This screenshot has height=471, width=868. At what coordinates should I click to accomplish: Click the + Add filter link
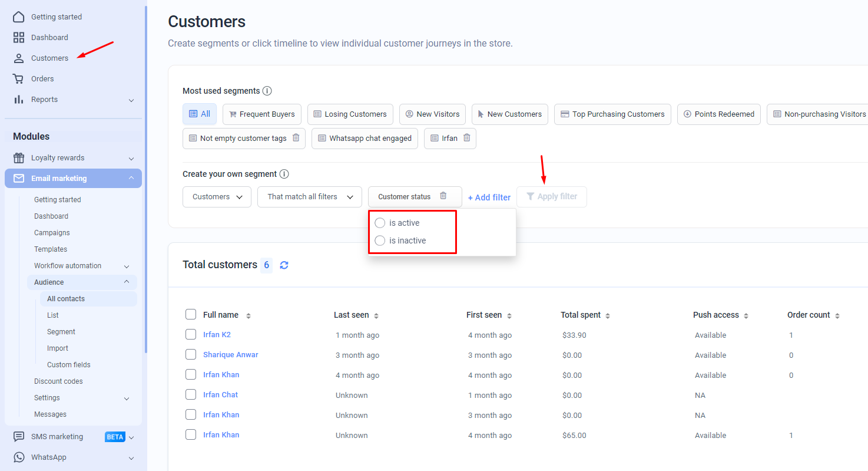[x=489, y=197]
